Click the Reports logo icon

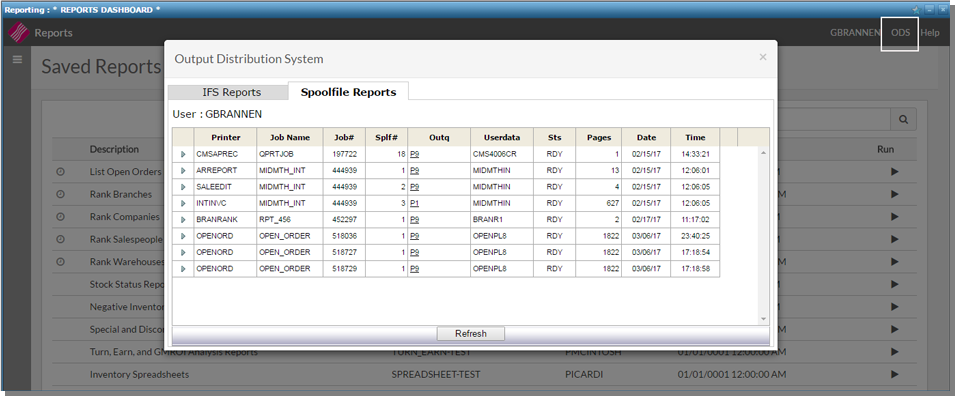(x=19, y=32)
